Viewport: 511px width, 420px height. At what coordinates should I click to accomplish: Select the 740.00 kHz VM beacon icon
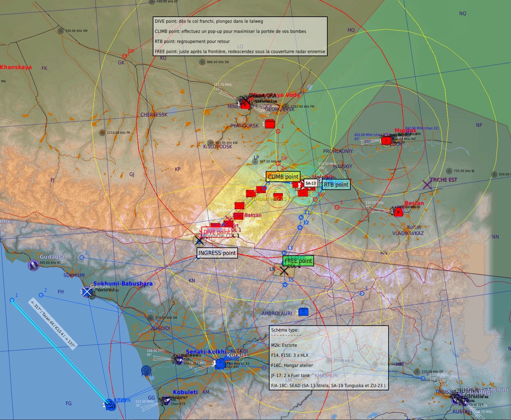61,31
